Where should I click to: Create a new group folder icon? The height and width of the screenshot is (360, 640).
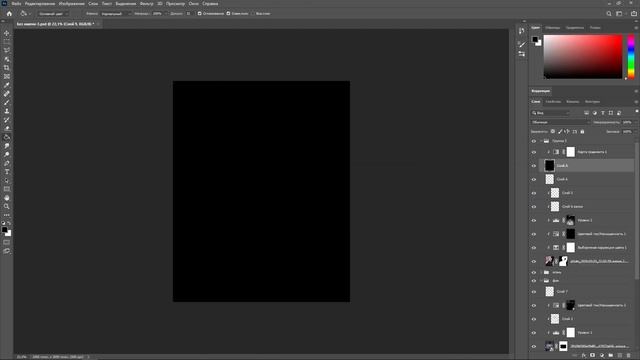click(611, 356)
